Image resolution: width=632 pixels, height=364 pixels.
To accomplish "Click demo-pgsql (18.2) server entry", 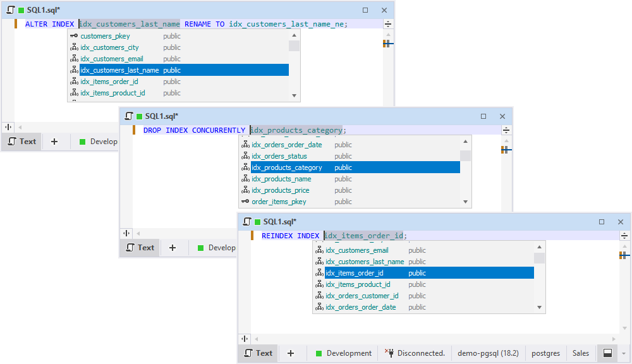I will (x=488, y=353).
